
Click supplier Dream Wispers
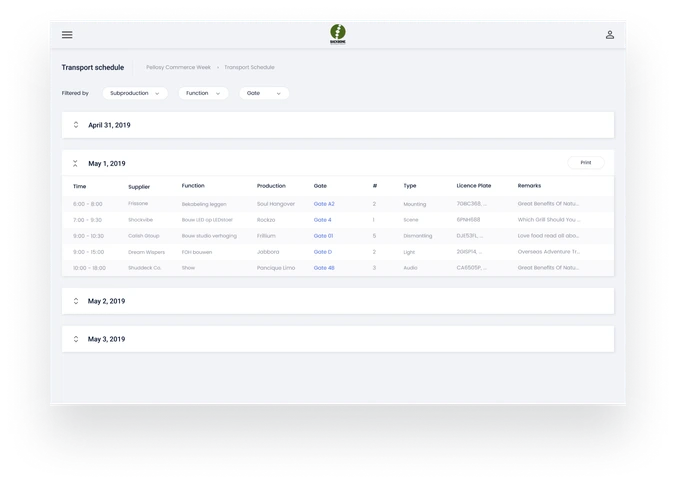[x=147, y=252]
